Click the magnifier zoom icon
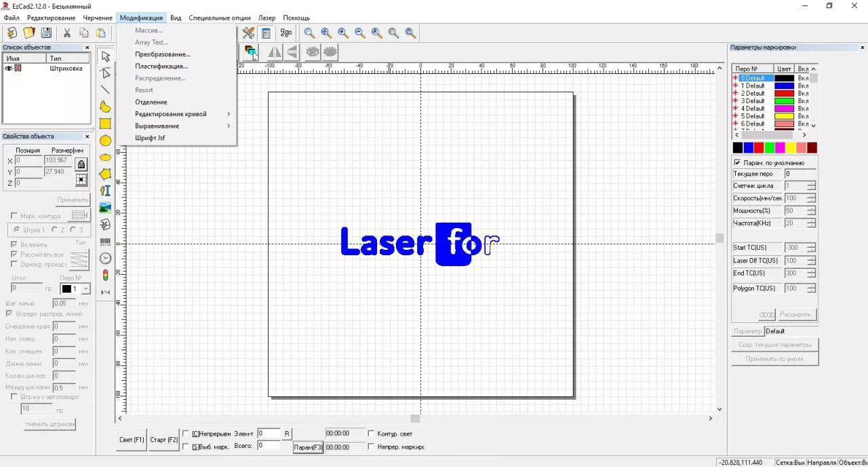 pos(309,33)
